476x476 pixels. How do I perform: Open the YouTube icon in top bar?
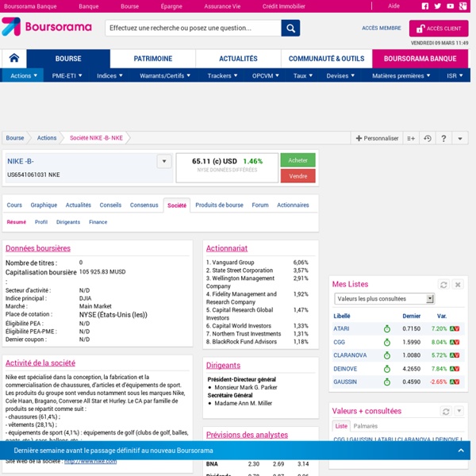(450, 6)
